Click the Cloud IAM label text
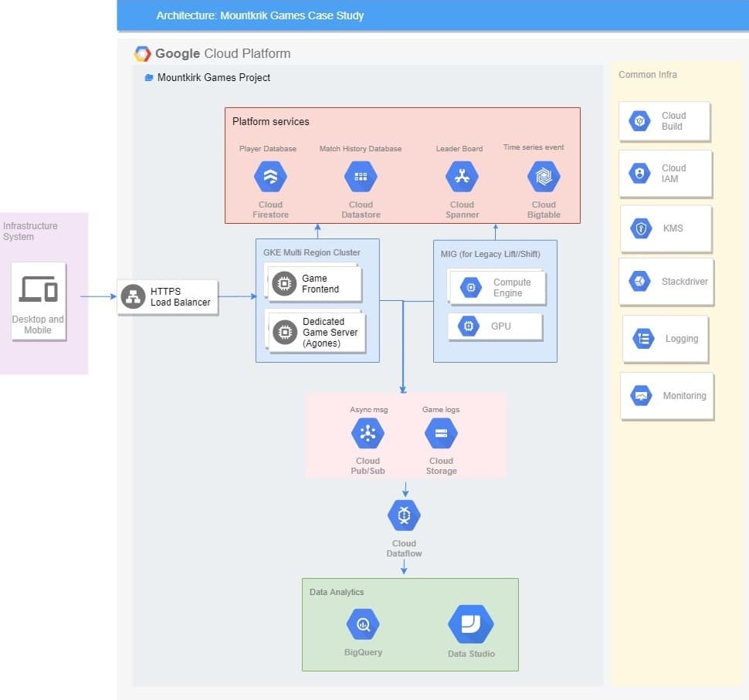749x700 pixels. coord(673,174)
